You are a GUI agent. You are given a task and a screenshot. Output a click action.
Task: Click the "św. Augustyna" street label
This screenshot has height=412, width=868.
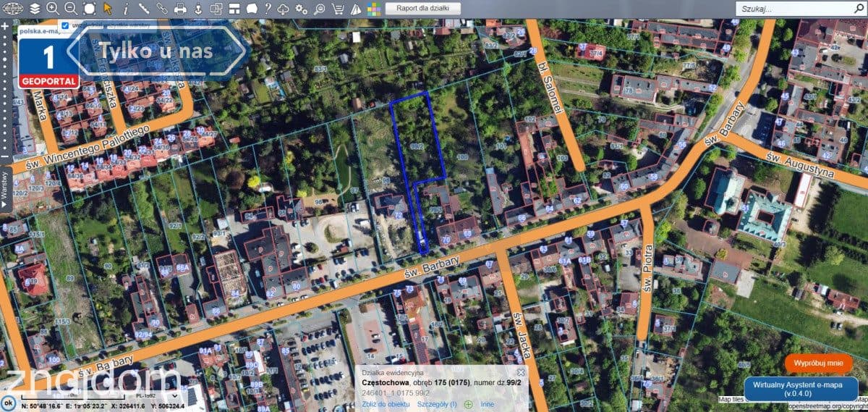(x=800, y=166)
